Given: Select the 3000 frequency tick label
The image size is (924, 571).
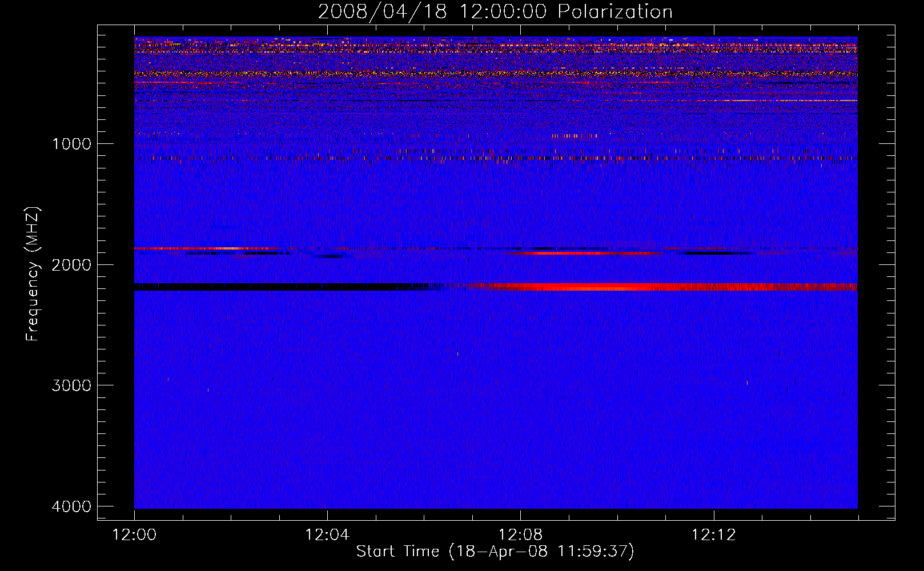Looking at the screenshot, I should [71, 385].
